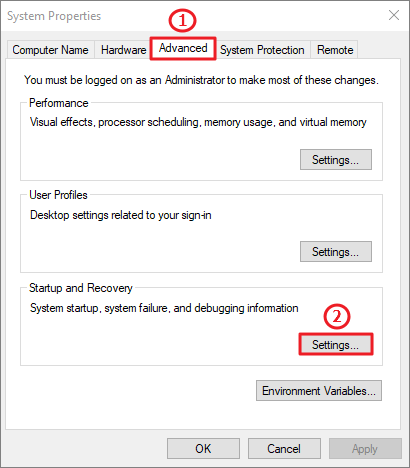Open Performance Settings button

[336, 160]
